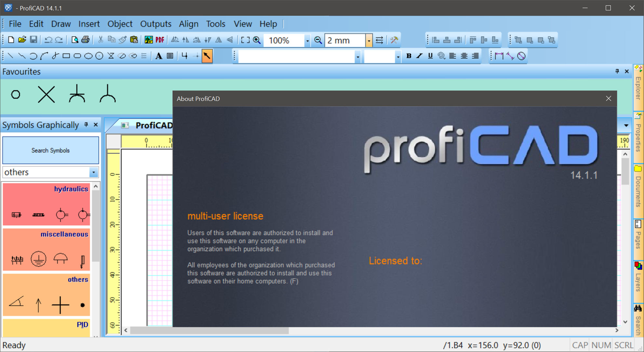644x352 pixels.
Task: Open the miscellaneous symbol group
Action: 46,250
